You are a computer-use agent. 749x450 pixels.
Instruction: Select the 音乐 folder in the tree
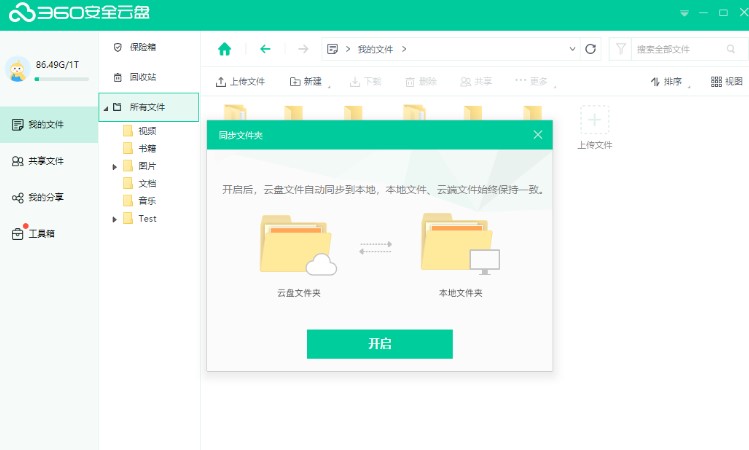point(139,201)
